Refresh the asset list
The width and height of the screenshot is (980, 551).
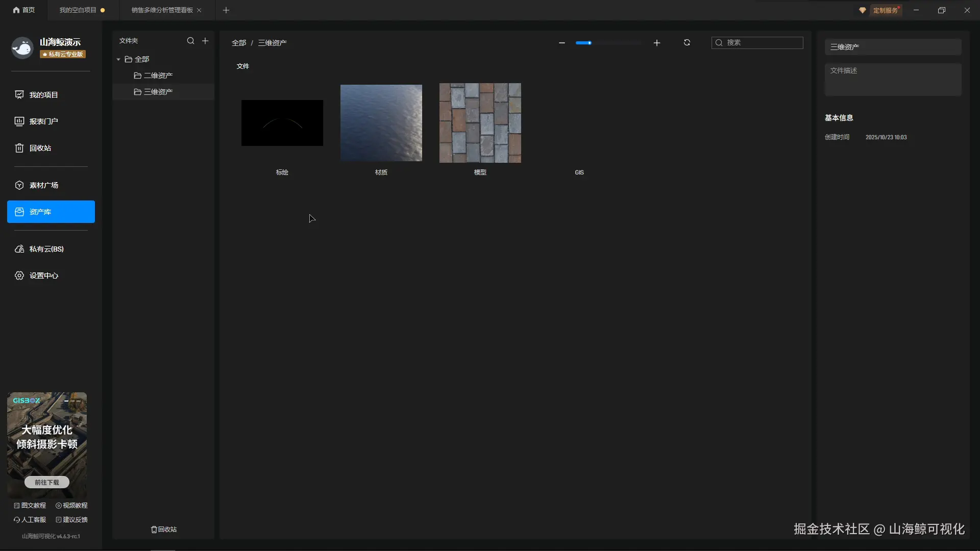pos(687,43)
